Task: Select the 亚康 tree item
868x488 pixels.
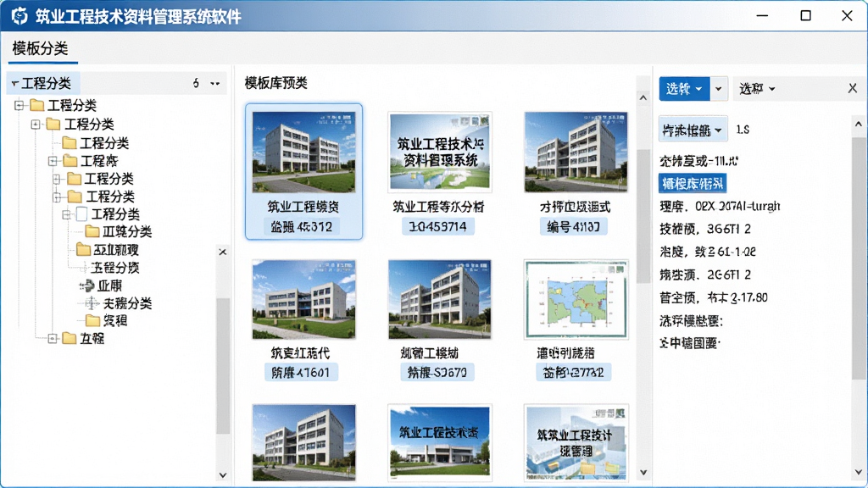Action: point(109,286)
